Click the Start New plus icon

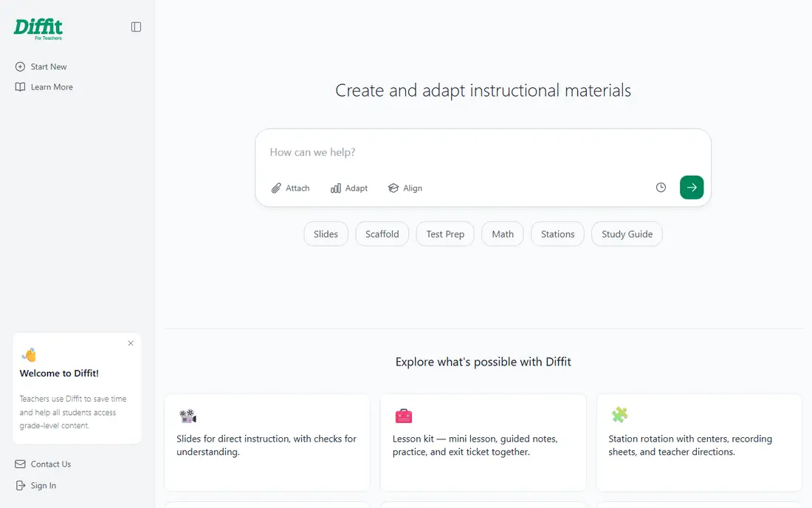(x=20, y=66)
